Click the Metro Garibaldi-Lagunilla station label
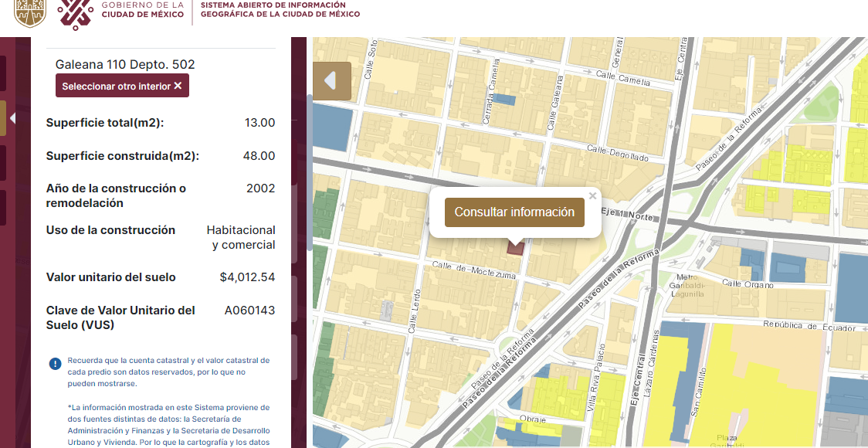The height and width of the screenshot is (448, 868). (687, 285)
